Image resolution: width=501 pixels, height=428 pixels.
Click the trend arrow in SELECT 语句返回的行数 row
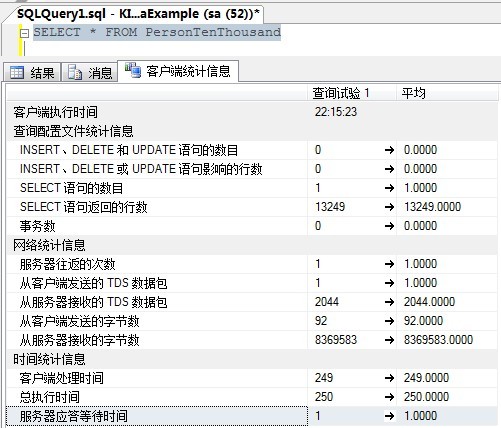tap(389, 207)
